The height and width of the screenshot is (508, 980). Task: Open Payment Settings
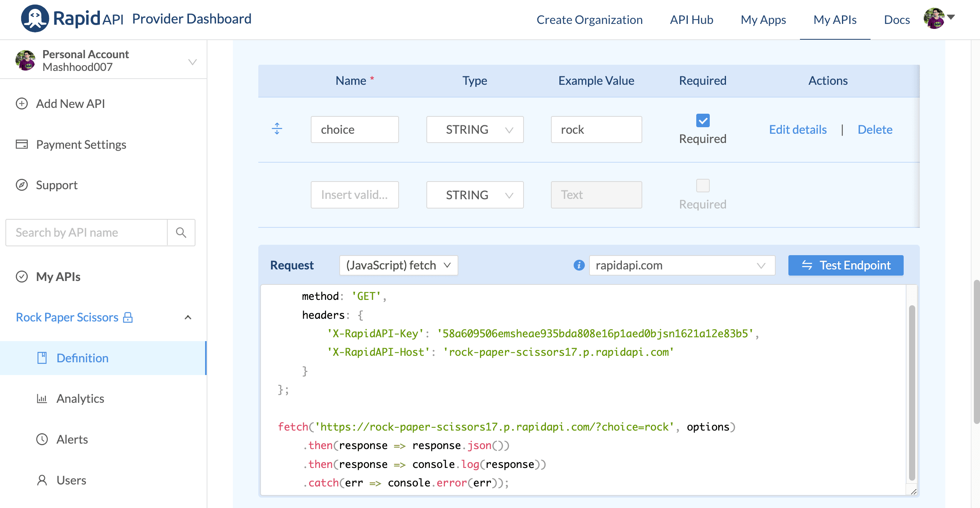[x=81, y=145]
